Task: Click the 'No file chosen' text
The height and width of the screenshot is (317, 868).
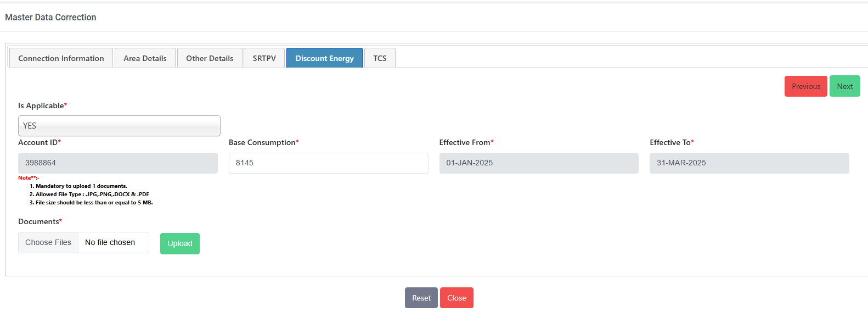Action: pos(110,242)
